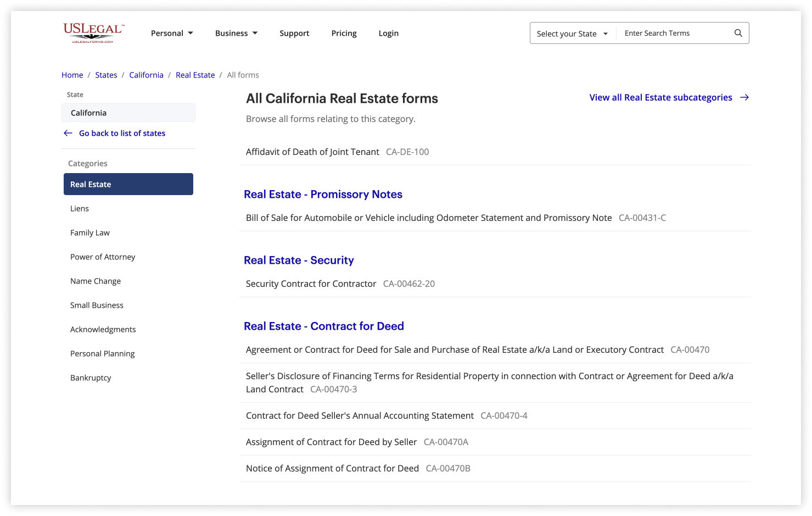Viewport: 812px width, 516px height.
Task: Click 'Go back to list of states'
Action: coord(122,133)
